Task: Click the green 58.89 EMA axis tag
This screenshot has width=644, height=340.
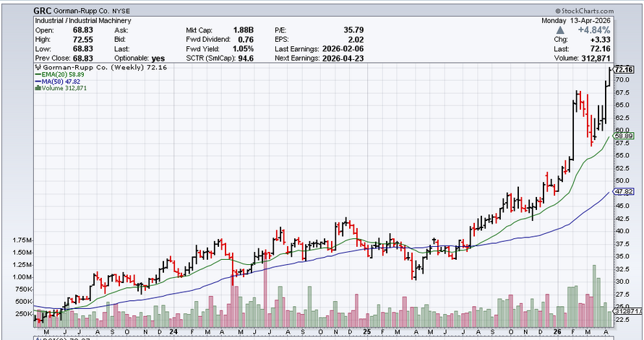Action: 624,136
